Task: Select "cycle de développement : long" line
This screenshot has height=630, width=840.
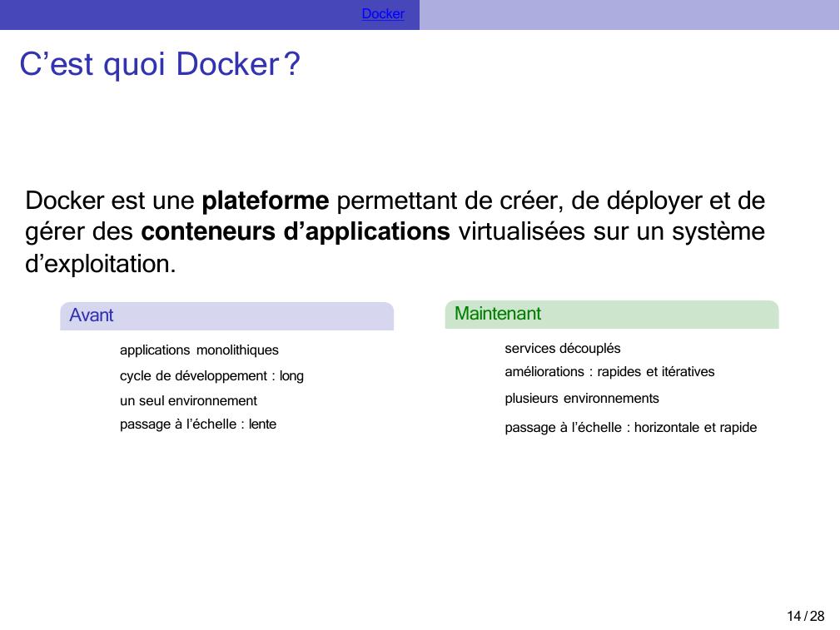Action: coord(211,376)
